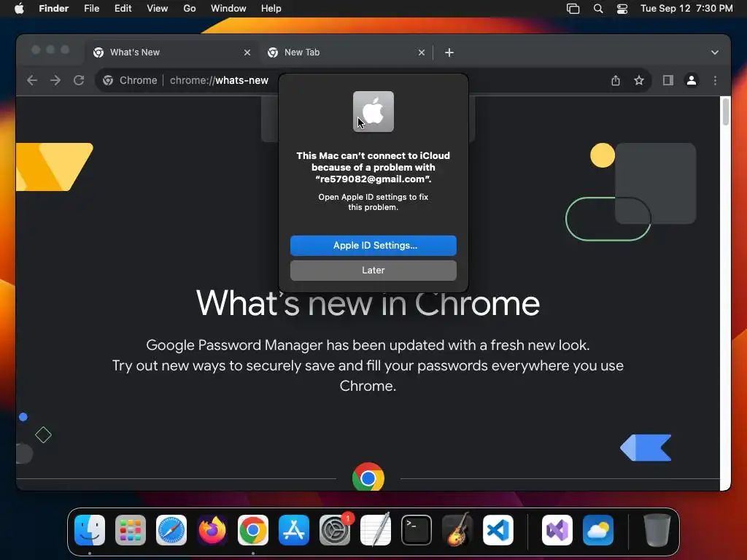The height and width of the screenshot is (560, 747).
Task: Open Trash from the Dock
Action: pyautogui.click(x=657, y=530)
